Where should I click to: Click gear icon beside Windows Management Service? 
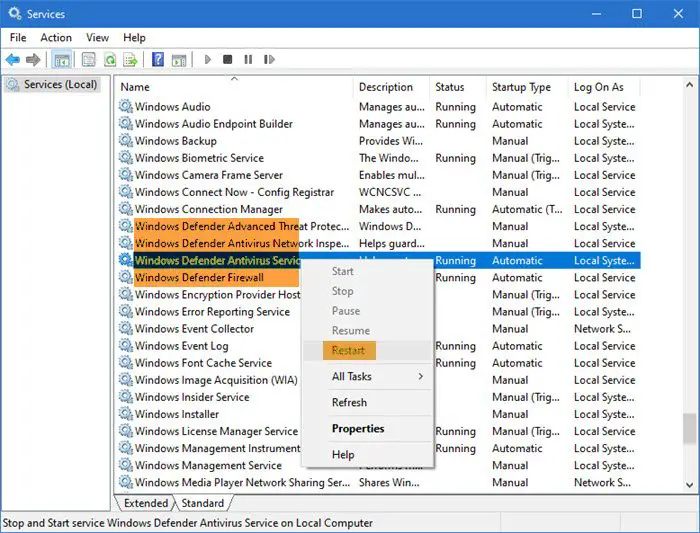point(126,465)
